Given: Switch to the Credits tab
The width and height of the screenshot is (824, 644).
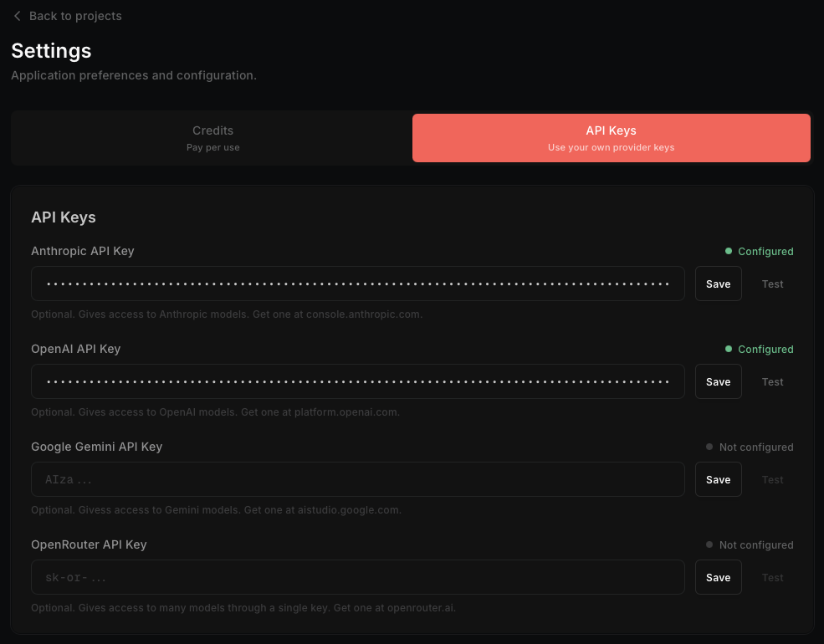Looking at the screenshot, I should tap(212, 138).
